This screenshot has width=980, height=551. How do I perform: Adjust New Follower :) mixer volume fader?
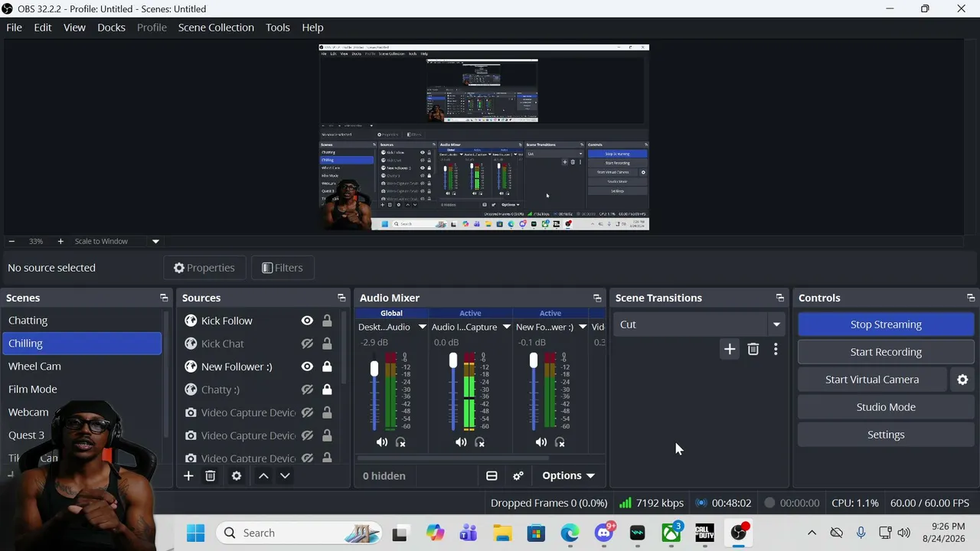[534, 360]
